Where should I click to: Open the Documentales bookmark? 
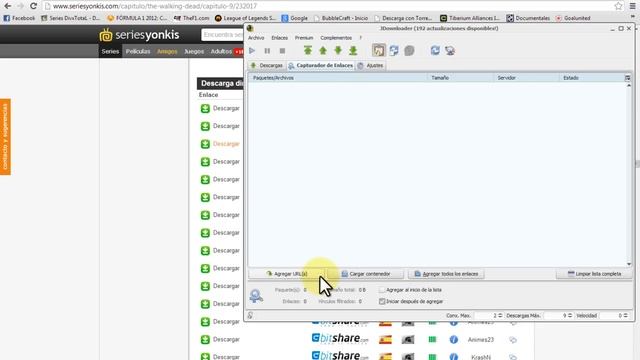tap(528, 18)
